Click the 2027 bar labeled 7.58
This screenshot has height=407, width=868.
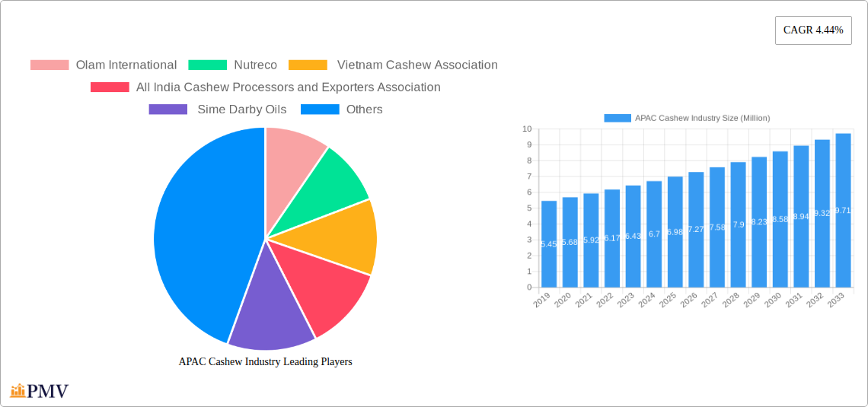[717, 227]
